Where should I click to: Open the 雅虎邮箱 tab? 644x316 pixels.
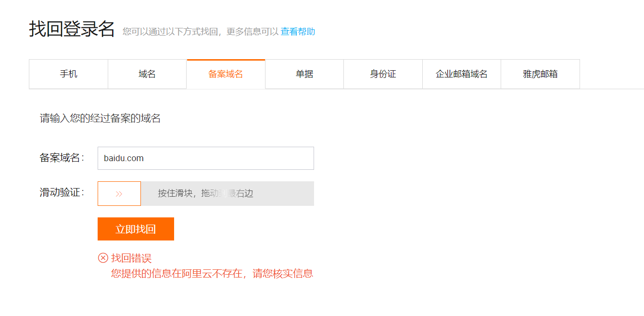[x=540, y=74]
